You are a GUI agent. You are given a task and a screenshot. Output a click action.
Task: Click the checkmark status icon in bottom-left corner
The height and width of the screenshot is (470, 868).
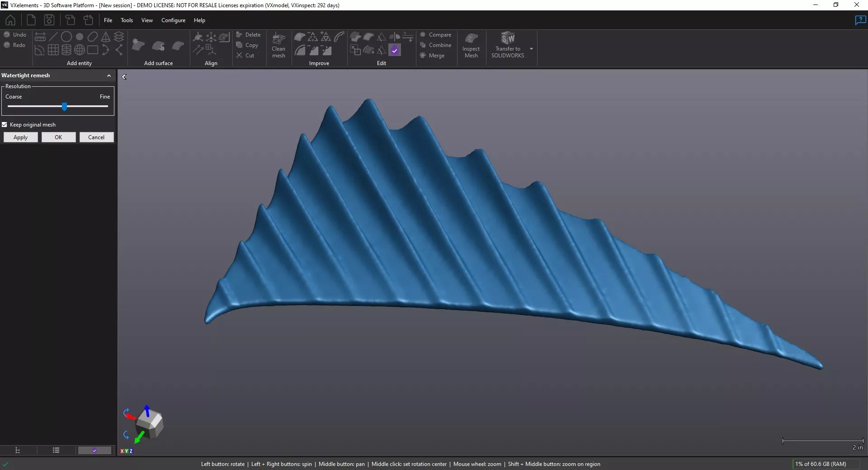coord(6,464)
